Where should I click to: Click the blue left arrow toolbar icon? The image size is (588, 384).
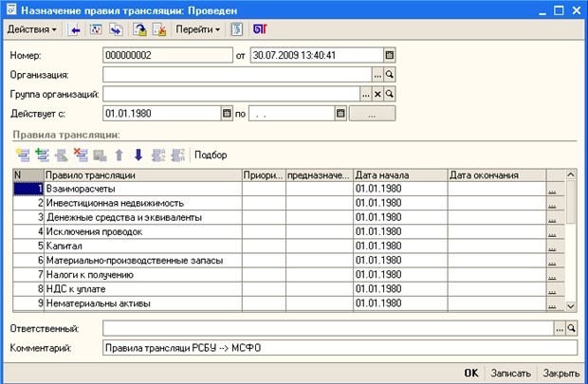(x=75, y=29)
